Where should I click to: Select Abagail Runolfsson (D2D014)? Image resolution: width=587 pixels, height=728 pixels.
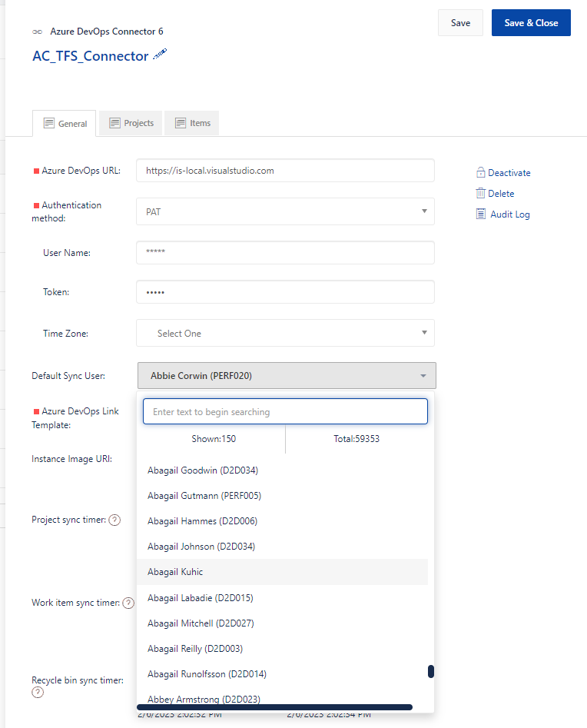pos(282,674)
